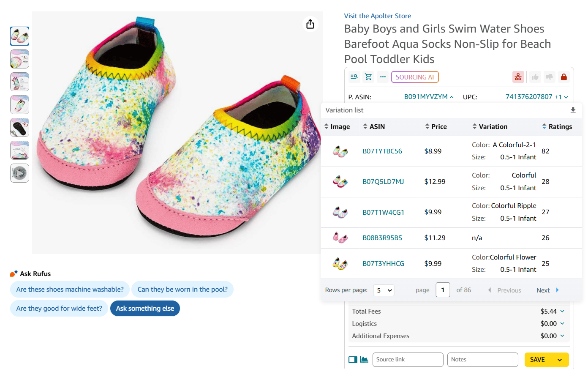Click the red lock icon
The image size is (588, 369).
coord(563,77)
